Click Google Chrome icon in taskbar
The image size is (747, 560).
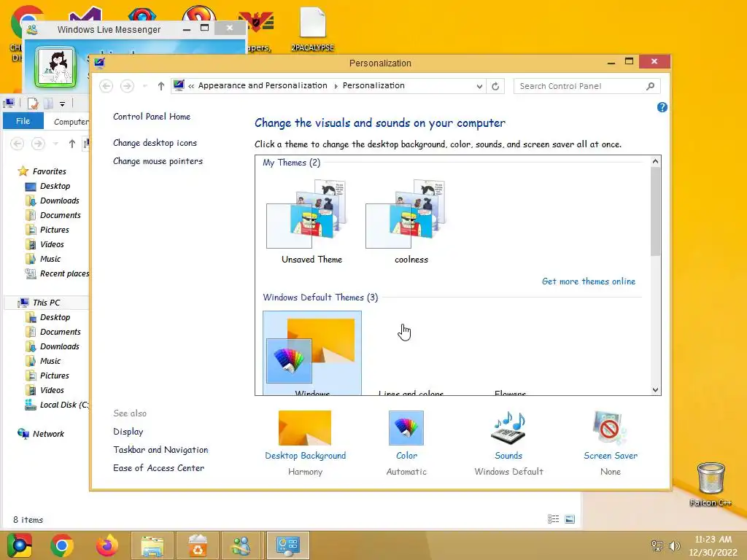(62, 545)
